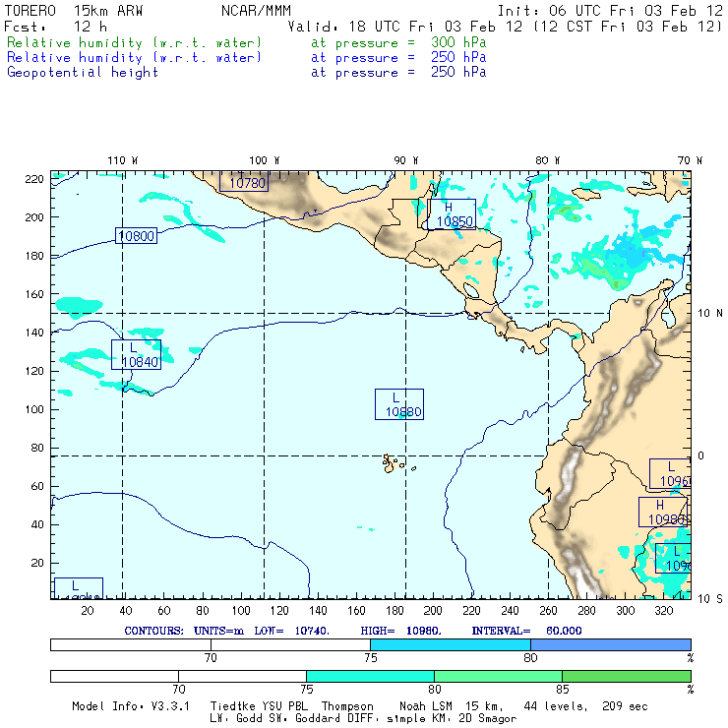Click the green 'Relative humidity' legend line
Image resolution: width=728 pixels, height=728 pixels.
point(134,42)
